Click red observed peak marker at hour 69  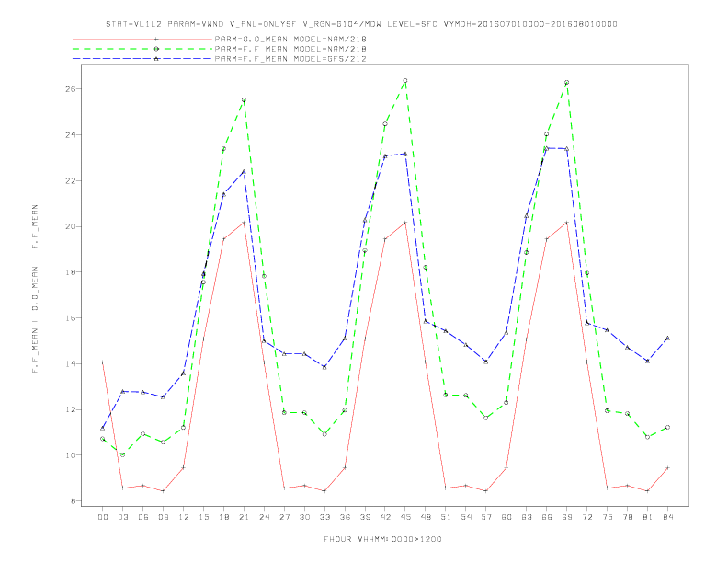566,223
